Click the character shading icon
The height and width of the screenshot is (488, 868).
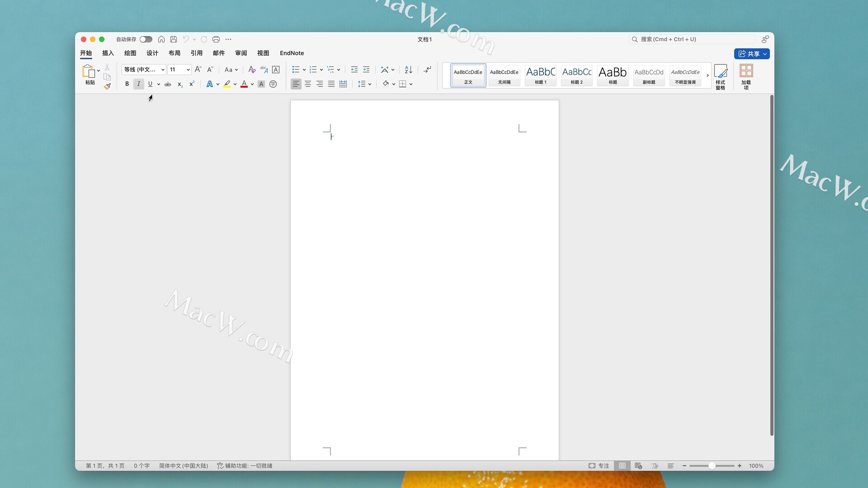(261, 84)
